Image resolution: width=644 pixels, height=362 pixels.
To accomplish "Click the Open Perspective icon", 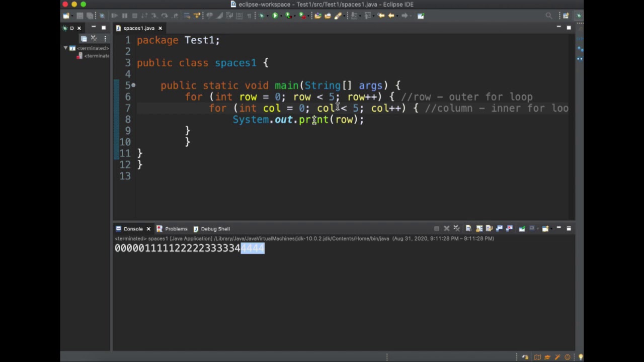I will coord(566,16).
